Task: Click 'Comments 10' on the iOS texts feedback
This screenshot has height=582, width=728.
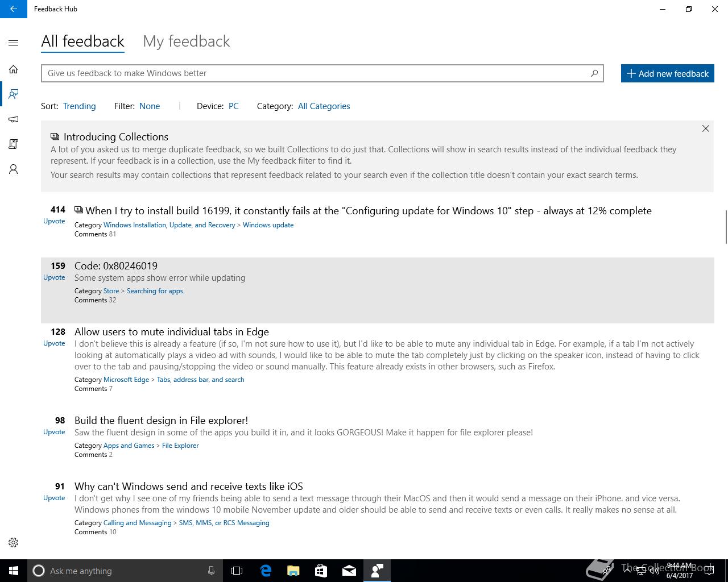Action: coord(95,532)
